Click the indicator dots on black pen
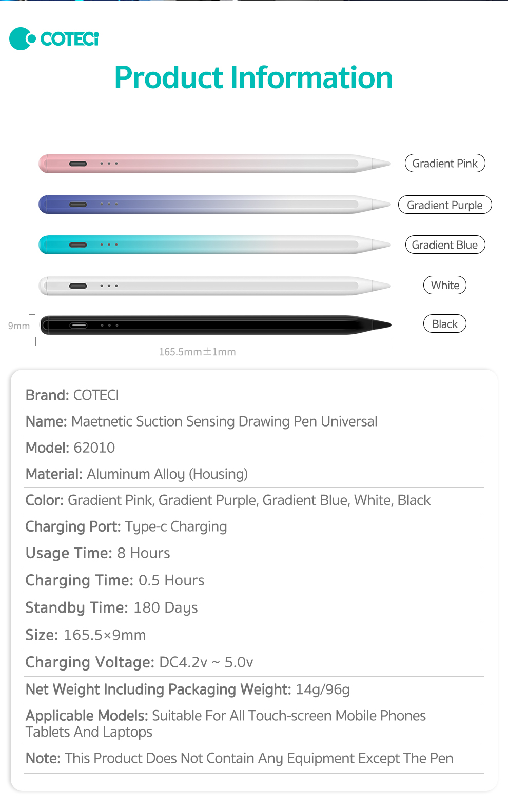Image resolution: width=508 pixels, height=812 pixels. [109, 325]
